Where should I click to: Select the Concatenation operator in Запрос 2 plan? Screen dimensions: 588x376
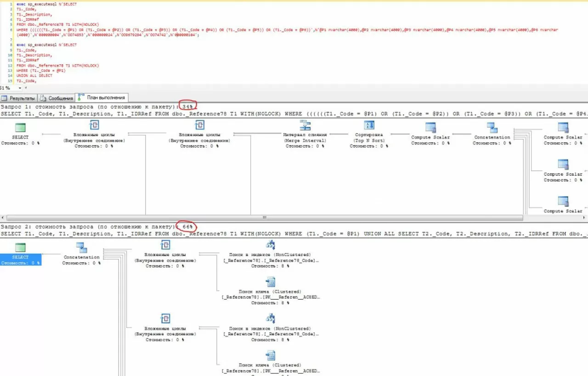click(x=81, y=254)
